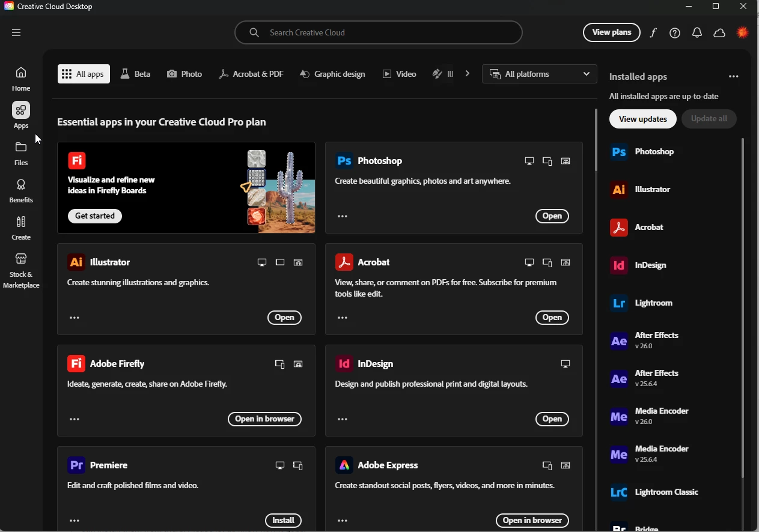The image size is (759, 532).
Task: Open Benefits in the left sidebar
Action: (21, 191)
